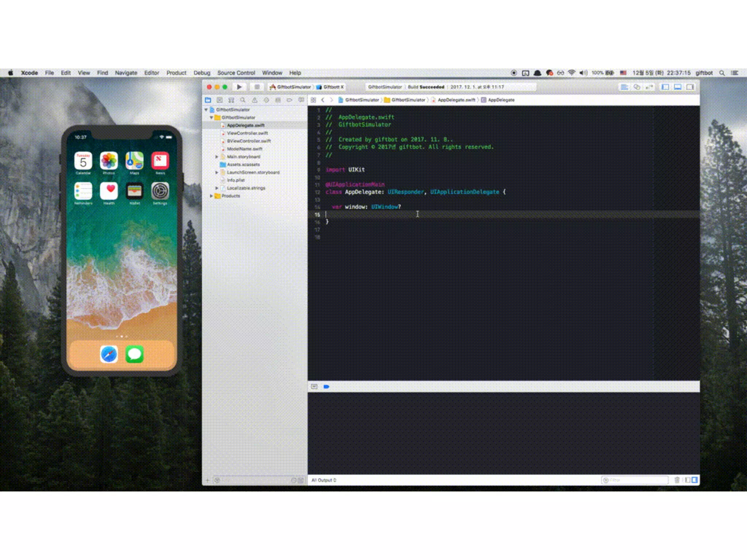Toggle the breakpoints activation icon in debug bar
The width and height of the screenshot is (747, 560).
(326, 387)
